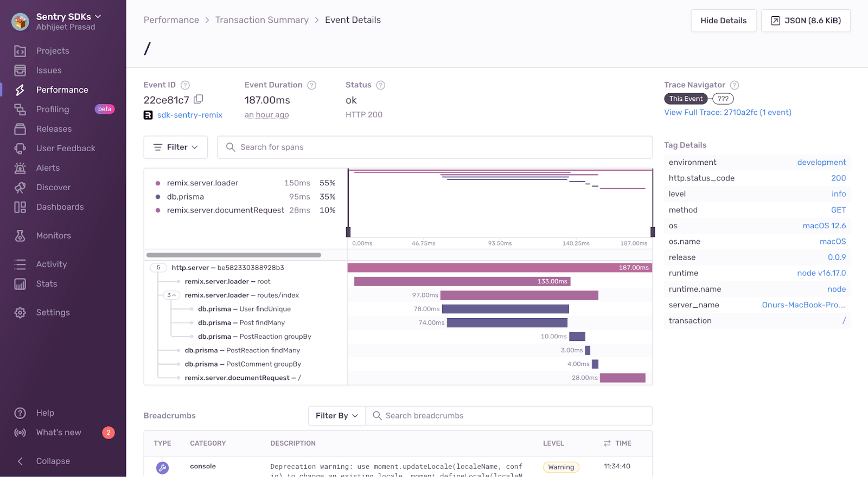
Task: Copy the Event ID with copy icon
Action: tap(199, 99)
